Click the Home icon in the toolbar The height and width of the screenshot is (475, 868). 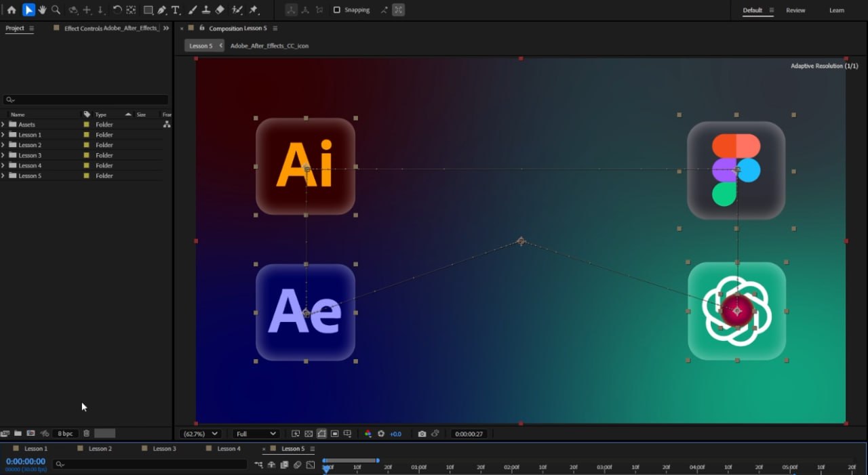pos(12,10)
